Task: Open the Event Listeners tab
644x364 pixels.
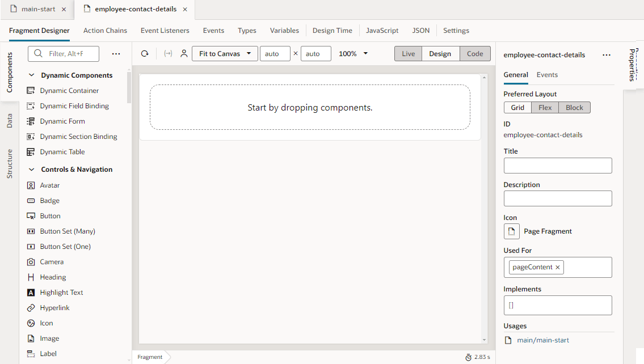Action: click(x=165, y=31)
